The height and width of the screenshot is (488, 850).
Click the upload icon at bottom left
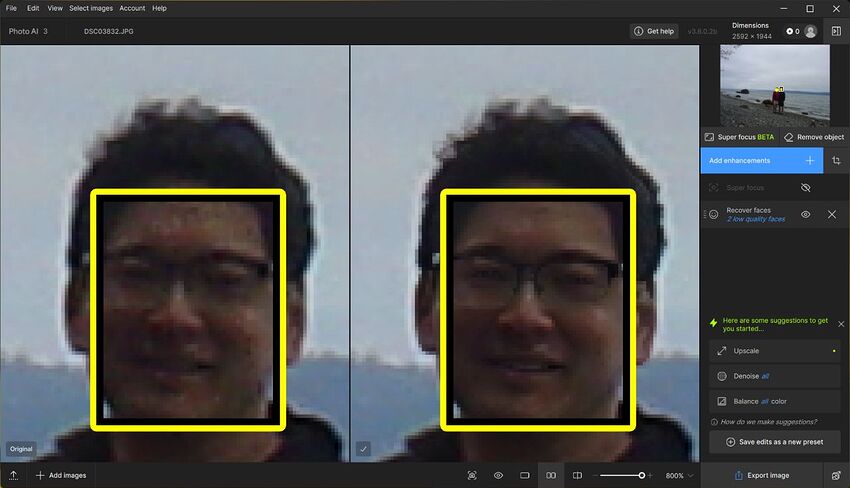point(14,475)
